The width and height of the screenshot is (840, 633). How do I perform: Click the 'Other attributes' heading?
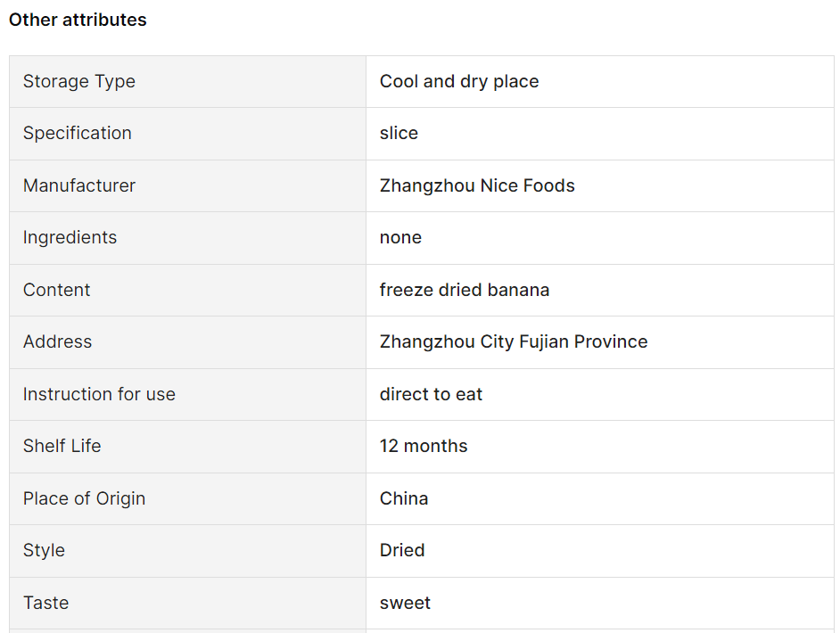point(78,20)
